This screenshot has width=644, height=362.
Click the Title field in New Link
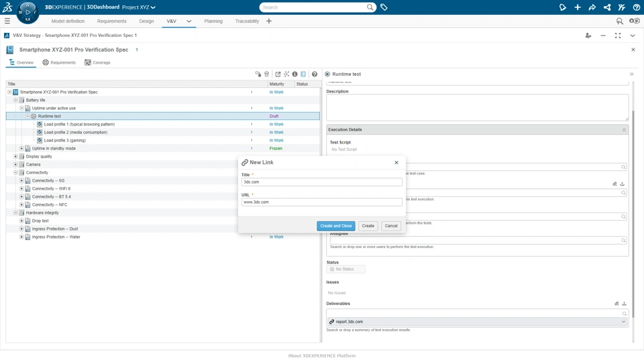(321, 182)
